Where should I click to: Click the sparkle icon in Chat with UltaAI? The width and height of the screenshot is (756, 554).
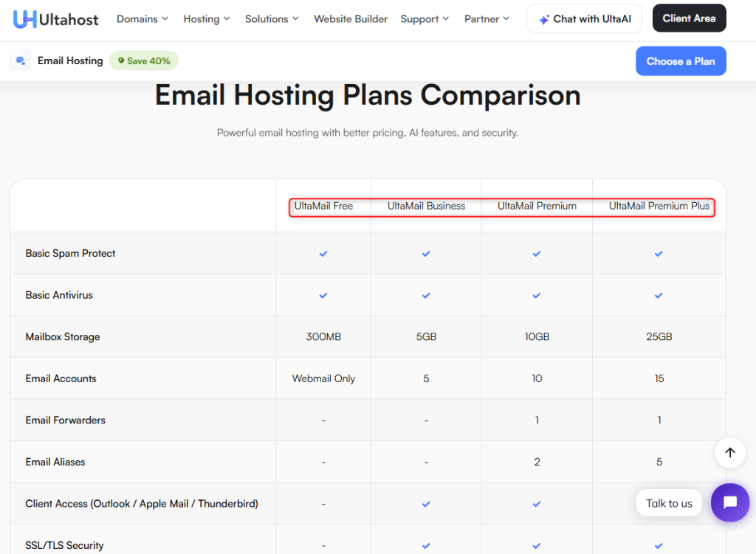tap(543, 19)
